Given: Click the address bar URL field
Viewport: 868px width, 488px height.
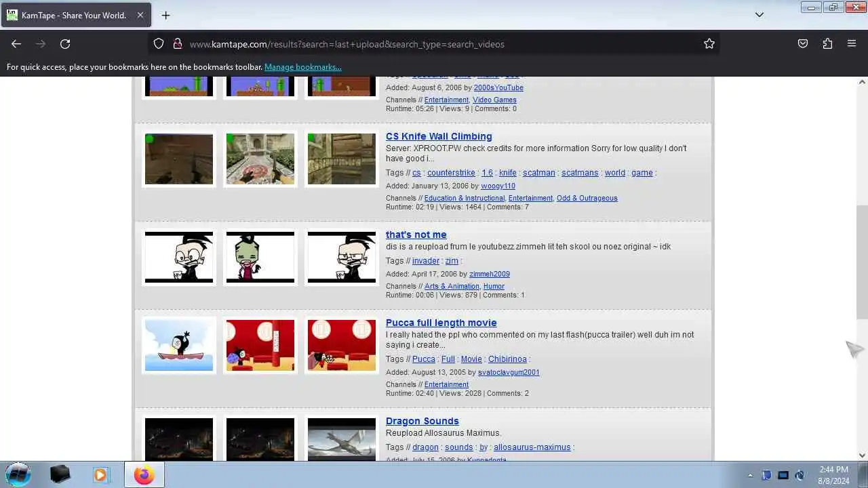Looking at the screenshot, I should click(434, 44).
